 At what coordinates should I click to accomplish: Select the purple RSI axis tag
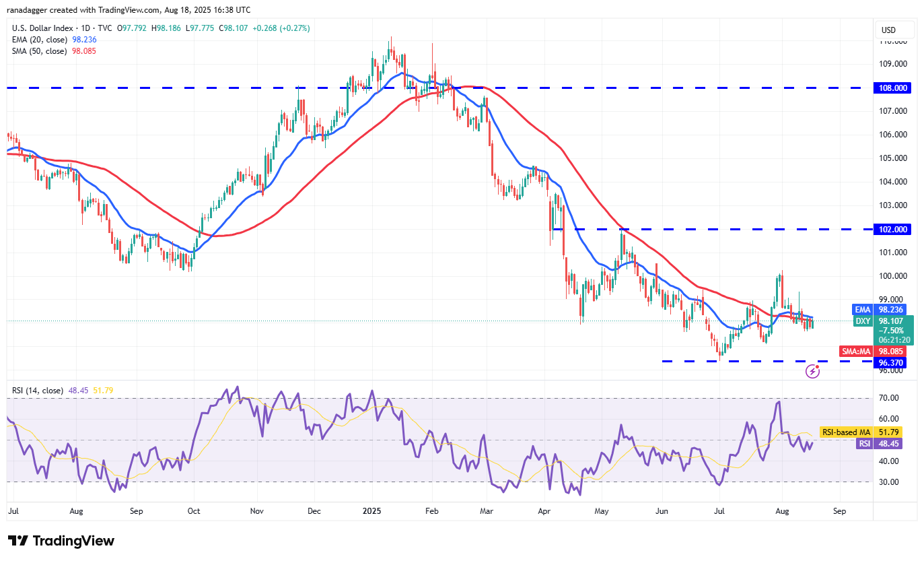[864, 443]
